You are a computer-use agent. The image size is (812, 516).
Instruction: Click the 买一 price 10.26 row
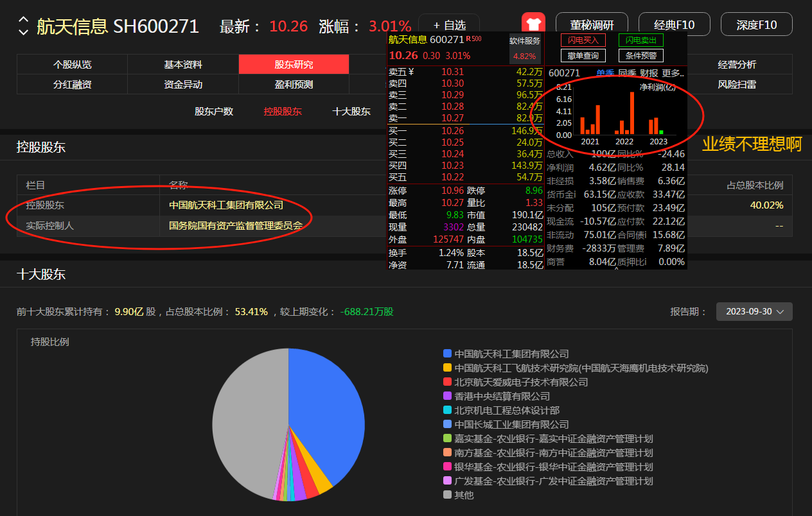tap(466, 130)
